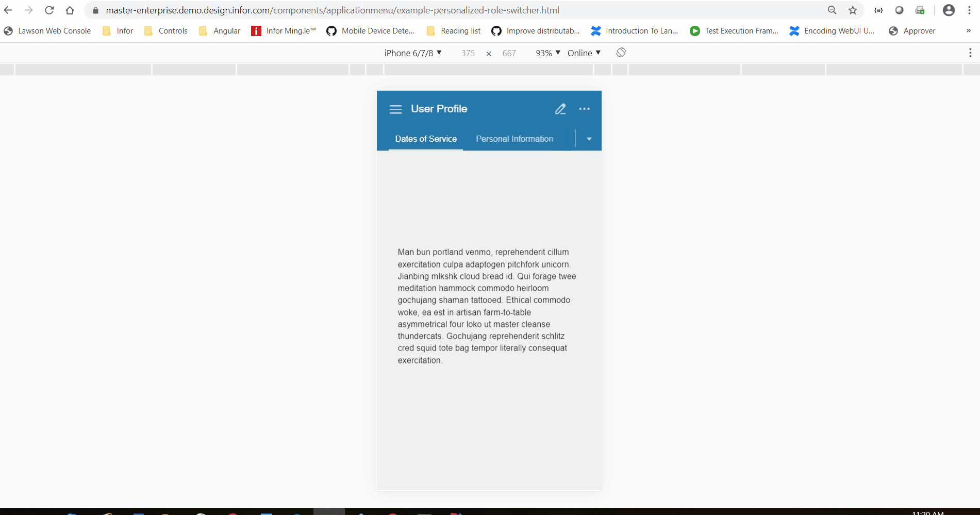
Task: Open the Encoding WebUI U... bookmark
Action: click(832, 31)
